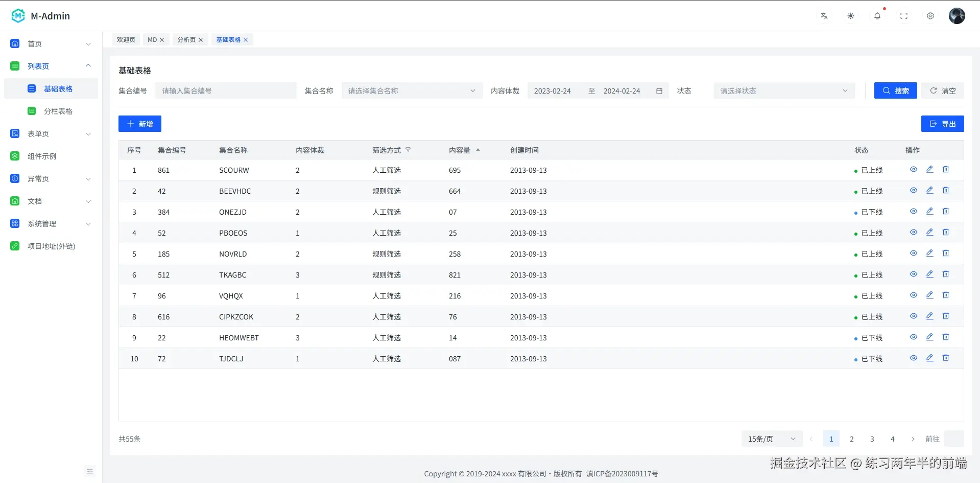View details of the ONEZJD row

click(913, 212)
